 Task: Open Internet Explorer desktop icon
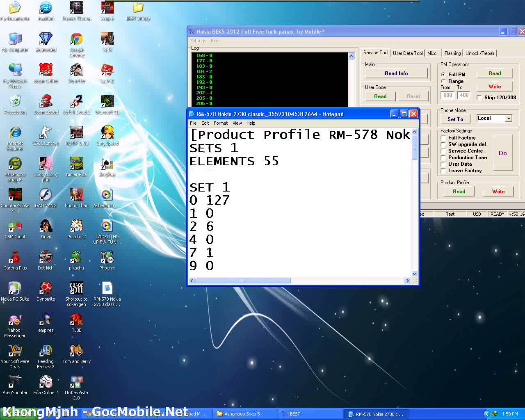click(x=15, y=138)
